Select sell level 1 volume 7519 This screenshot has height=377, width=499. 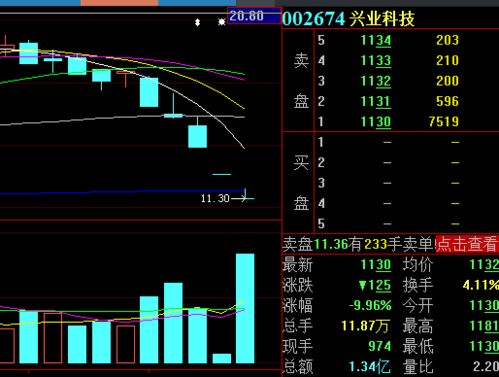pos(444,122)
